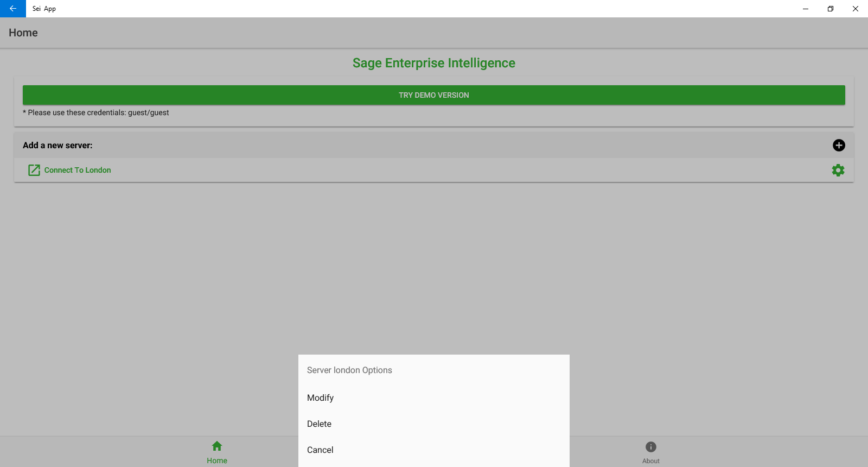The height and width of the screenshot is (467, 868).
Task: Click the back arrow in title bar
Action: pyautogui.click(x=13, y=9)
